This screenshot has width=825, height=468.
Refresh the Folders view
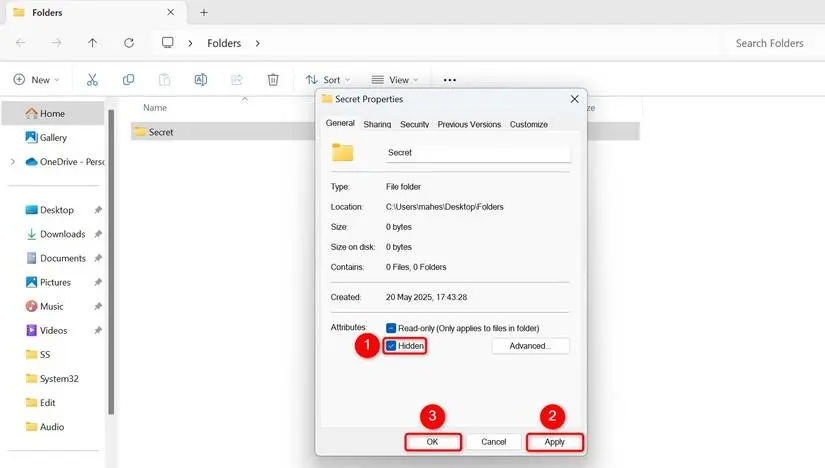click(x=129, y=43)
